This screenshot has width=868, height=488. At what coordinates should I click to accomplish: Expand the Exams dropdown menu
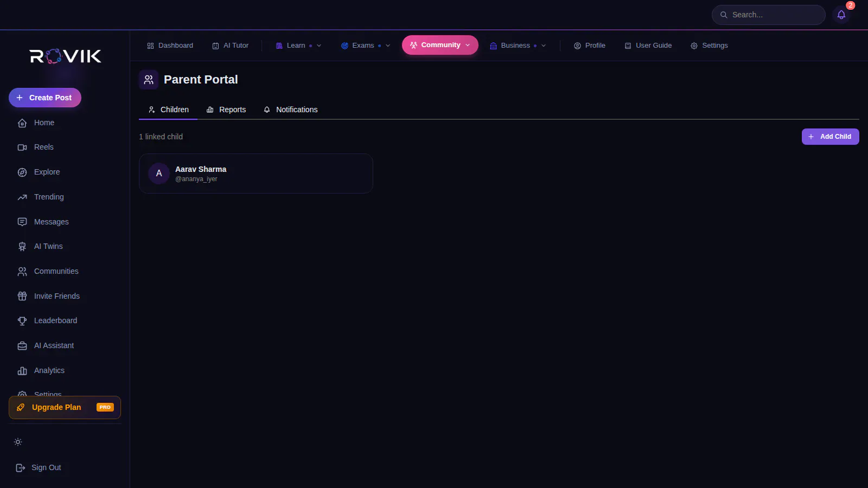click(366, 46)
